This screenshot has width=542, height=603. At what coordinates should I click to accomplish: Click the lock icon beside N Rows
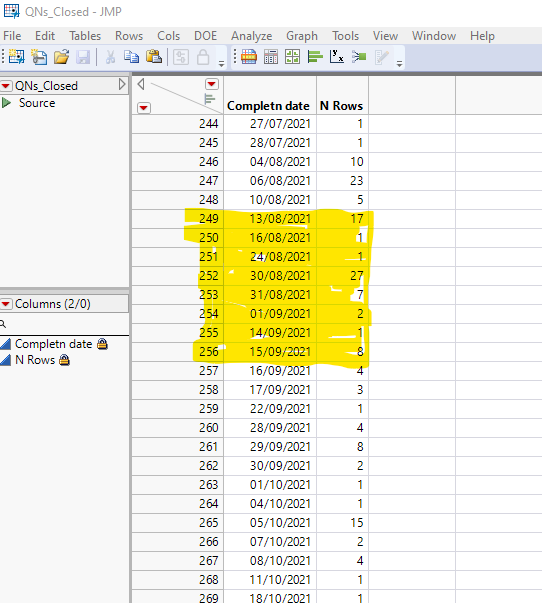(65, 360)
